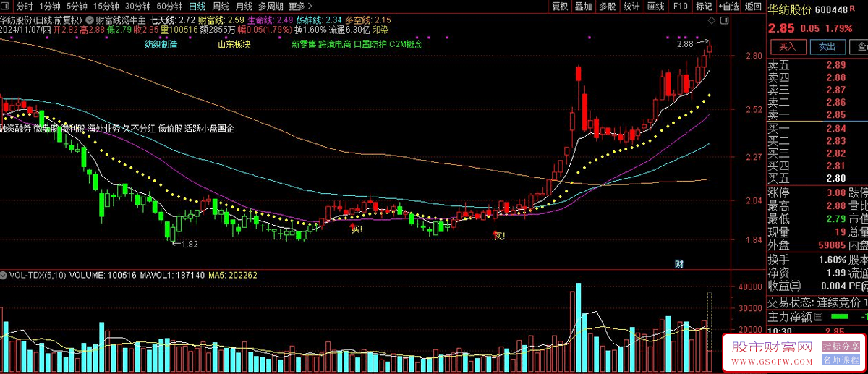
Task: Open the 多周期 multi-period view
Action: (x=271, y=6)
